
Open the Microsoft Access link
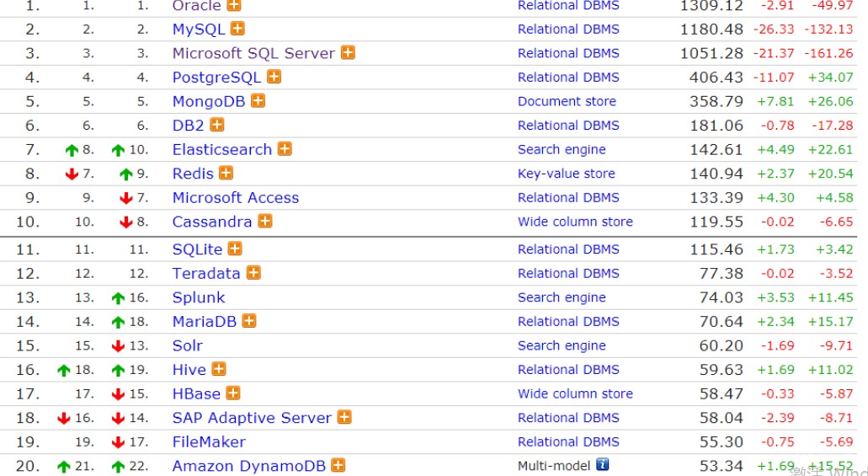coord(235,198)
